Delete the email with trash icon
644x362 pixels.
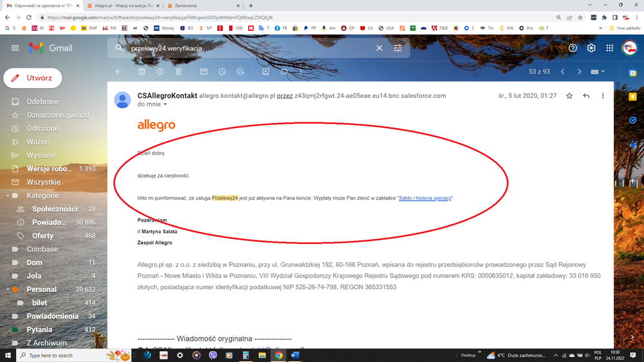tap(179, 71)
